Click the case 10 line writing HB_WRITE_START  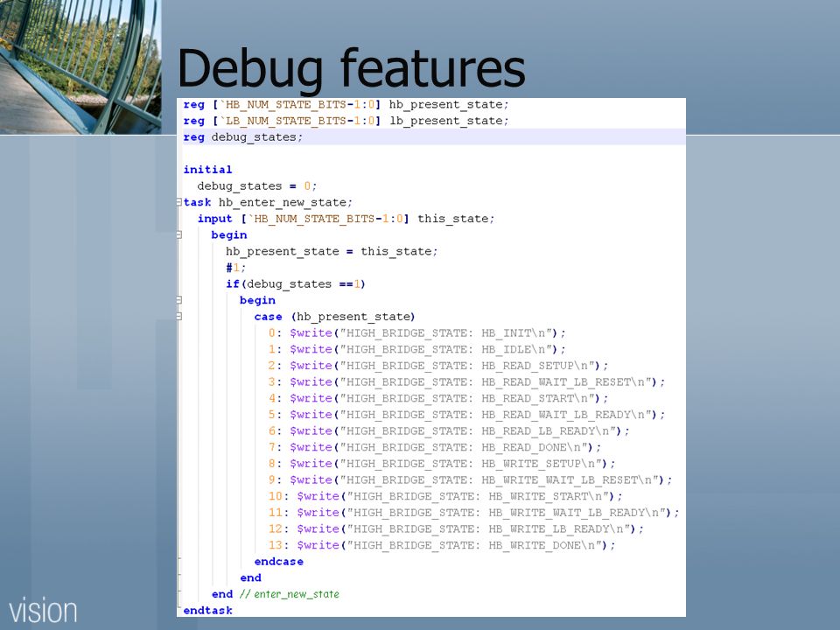click(445, 496)
